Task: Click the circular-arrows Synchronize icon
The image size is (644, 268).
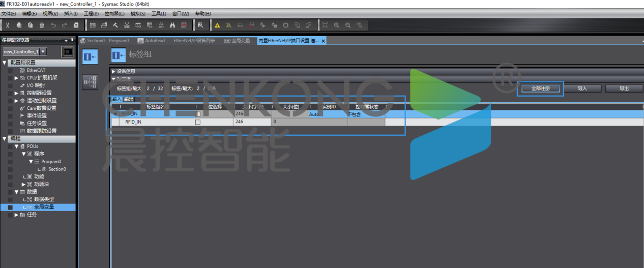Action: click(286, 25)
